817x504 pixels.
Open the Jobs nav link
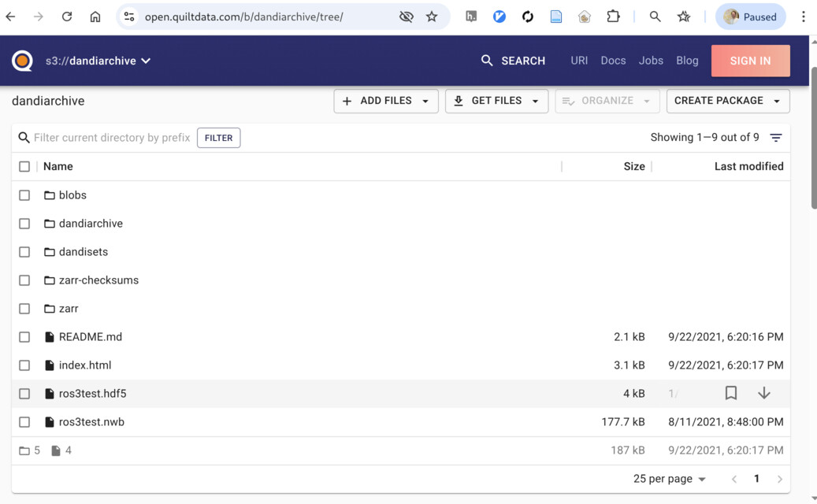651,61
